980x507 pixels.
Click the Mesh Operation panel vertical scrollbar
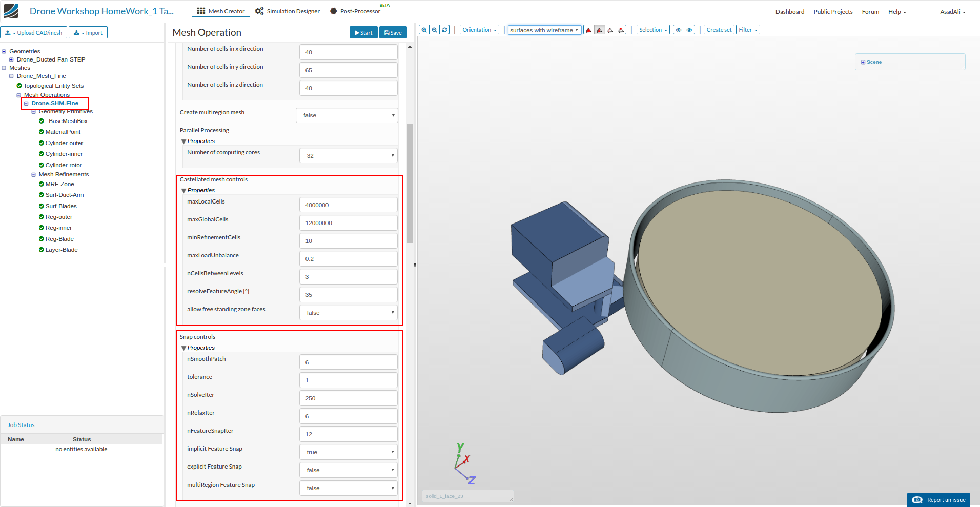(x=410, y=183)
